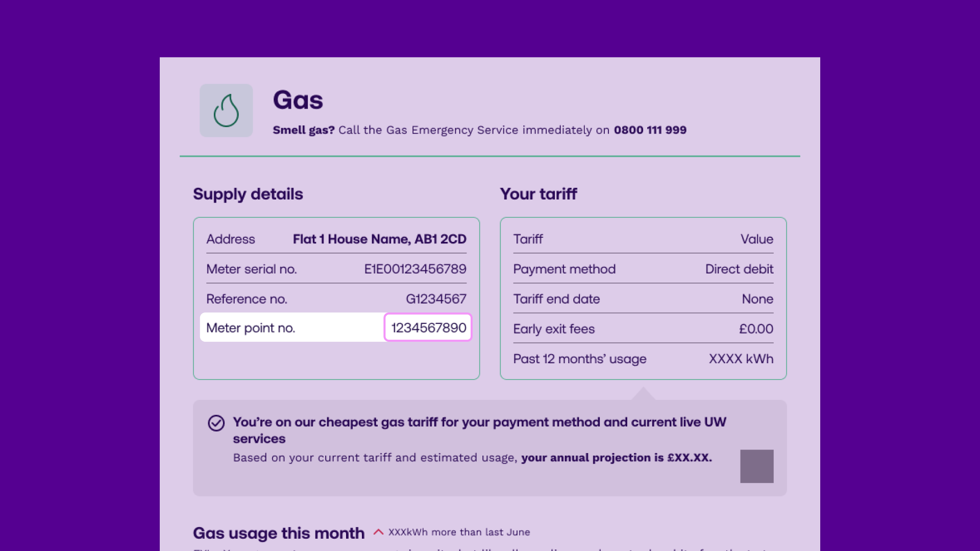
Task: Click the Early exit fees £0.00 value
Action: point(756,329)
